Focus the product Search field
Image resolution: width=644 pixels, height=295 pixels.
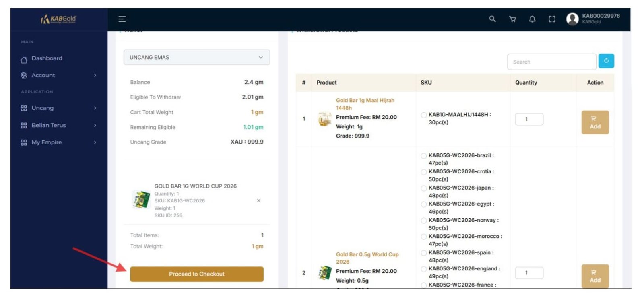coord(551,62)
